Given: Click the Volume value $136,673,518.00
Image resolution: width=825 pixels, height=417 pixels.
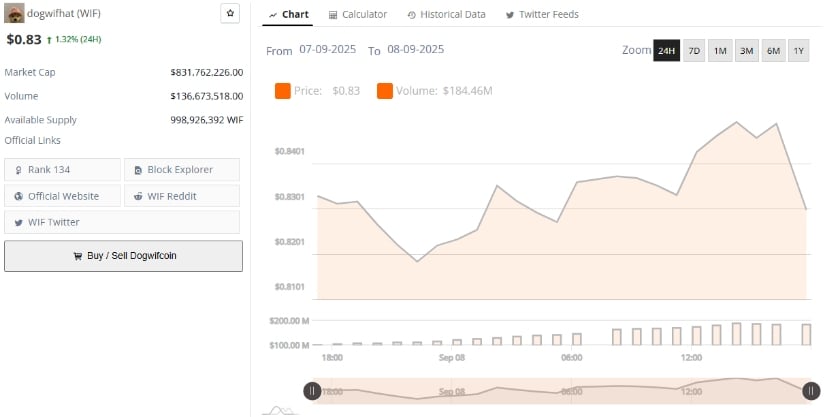Looking at the screenshot, I should click(207, 96).
